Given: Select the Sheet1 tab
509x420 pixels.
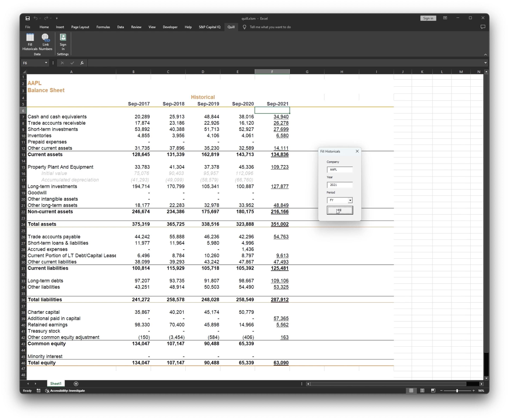Looking at the screenshot, I should click(56, 384).
